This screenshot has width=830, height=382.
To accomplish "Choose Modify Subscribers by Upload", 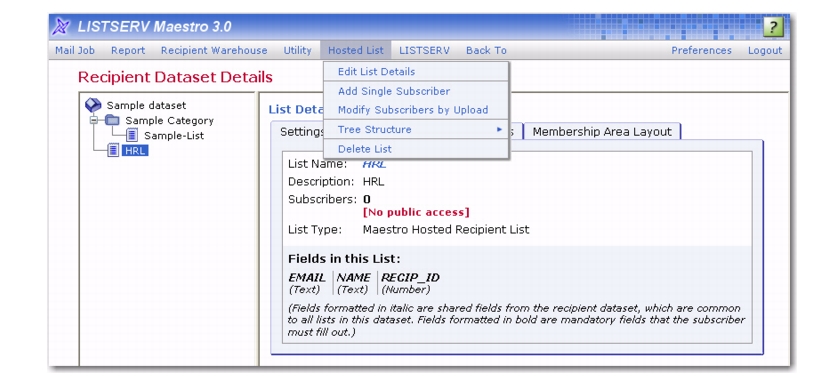I will pos(413,110).
